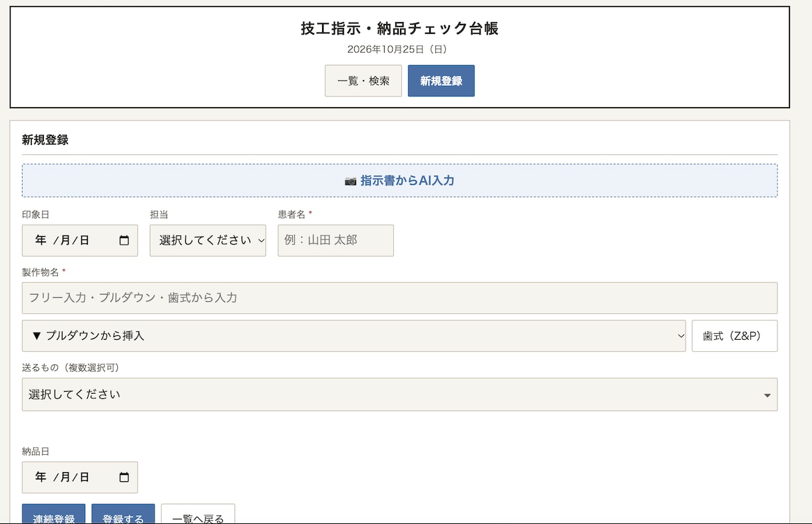812x524 pixels.
Task: Click the 納品日 date field
Action: tap(80, 477)
